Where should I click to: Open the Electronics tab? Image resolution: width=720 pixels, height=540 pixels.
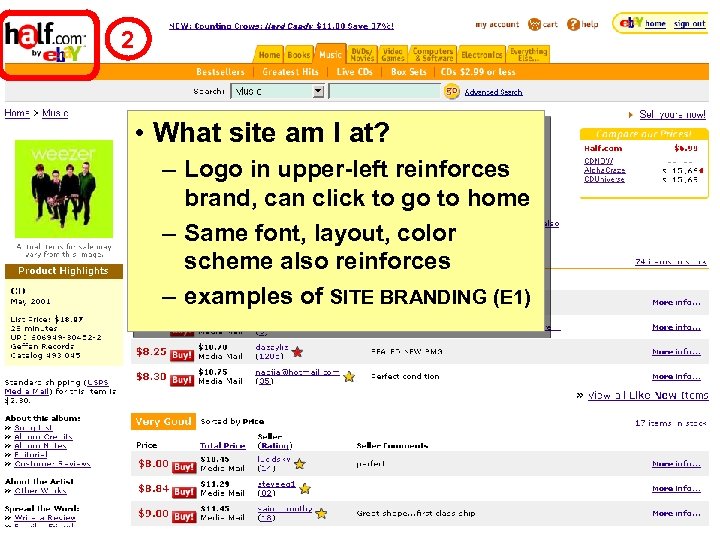tap(482, 55)
